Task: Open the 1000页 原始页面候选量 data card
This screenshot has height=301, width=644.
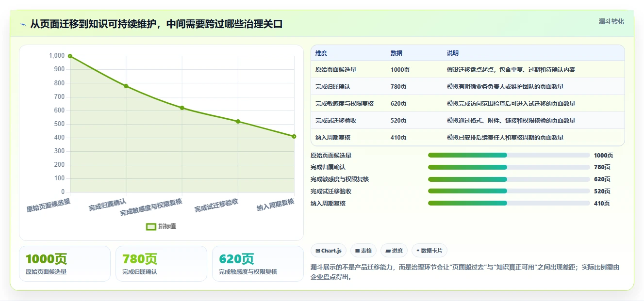Action: (65, 264)
